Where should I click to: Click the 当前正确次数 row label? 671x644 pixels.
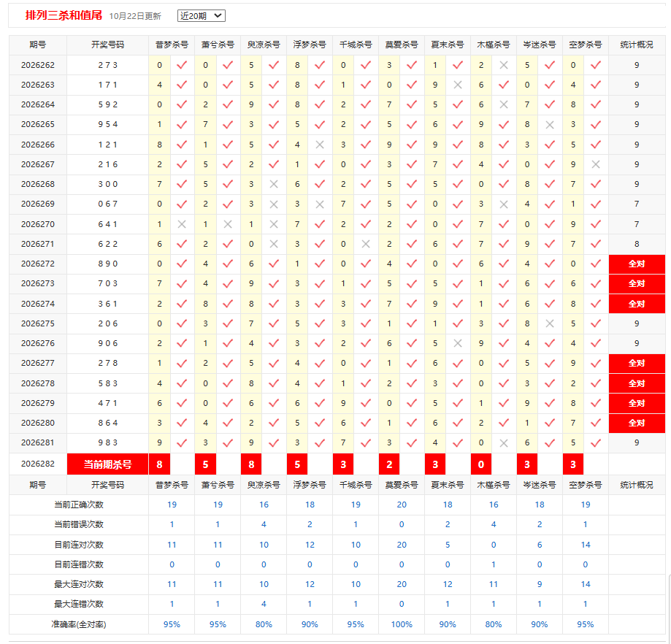(79, 505)
